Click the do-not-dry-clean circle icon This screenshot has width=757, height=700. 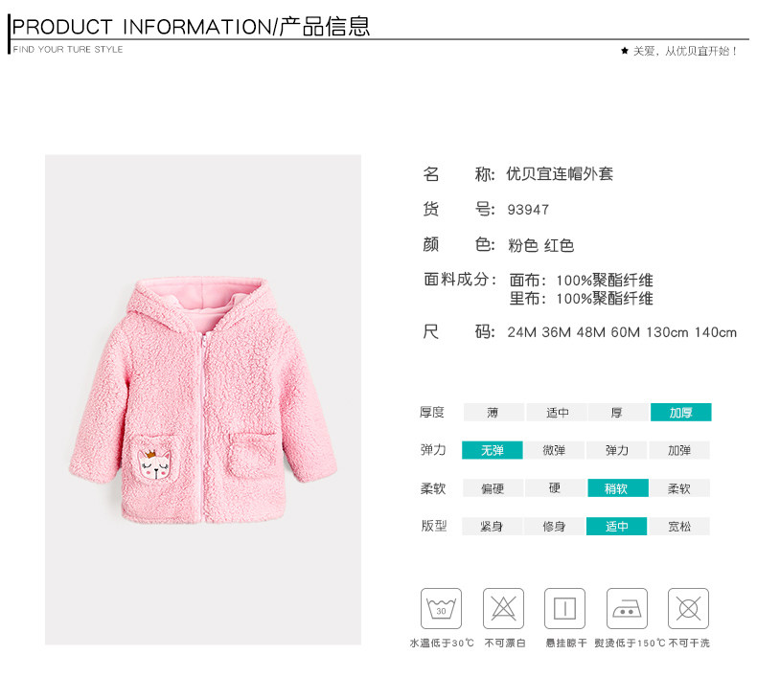688,608
